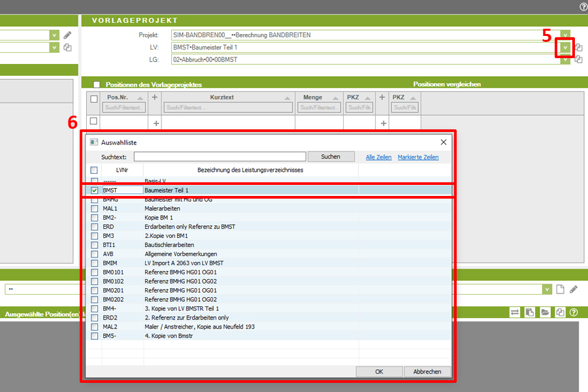Click the Auswahlliste window icon
Image resolution: width=588 pixels, height=392 pixels.
click(93, 142)
